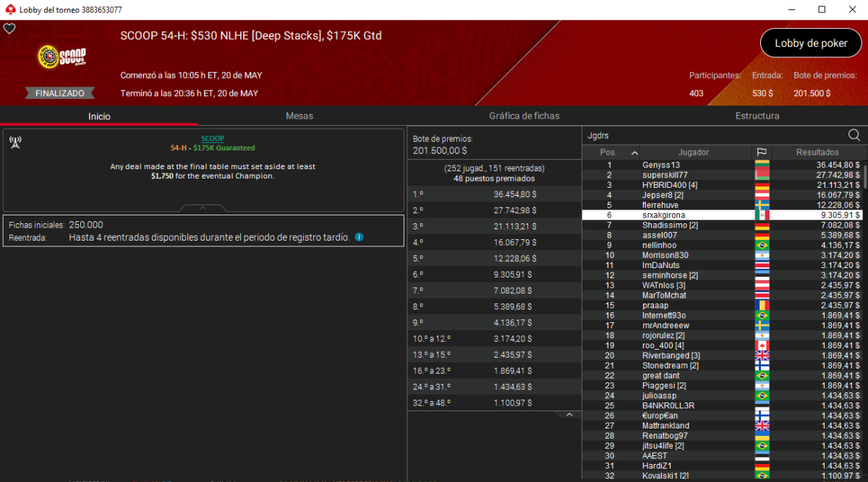Screen dimensions: 868x482
Task: Select player row MarToMchat
Action: [722, 296]
